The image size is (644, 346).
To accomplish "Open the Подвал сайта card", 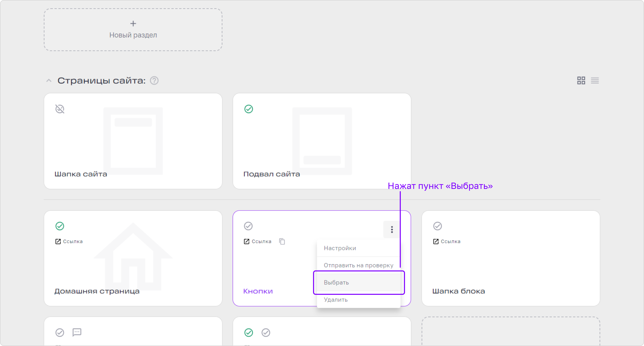I will tap(322, 141).
